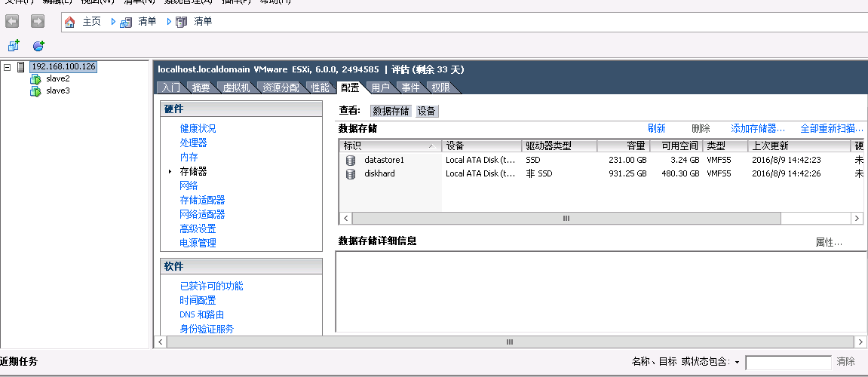Viewport: 868px width, 377px height.
Task: Select the 设备 view button
Action: 427,112
